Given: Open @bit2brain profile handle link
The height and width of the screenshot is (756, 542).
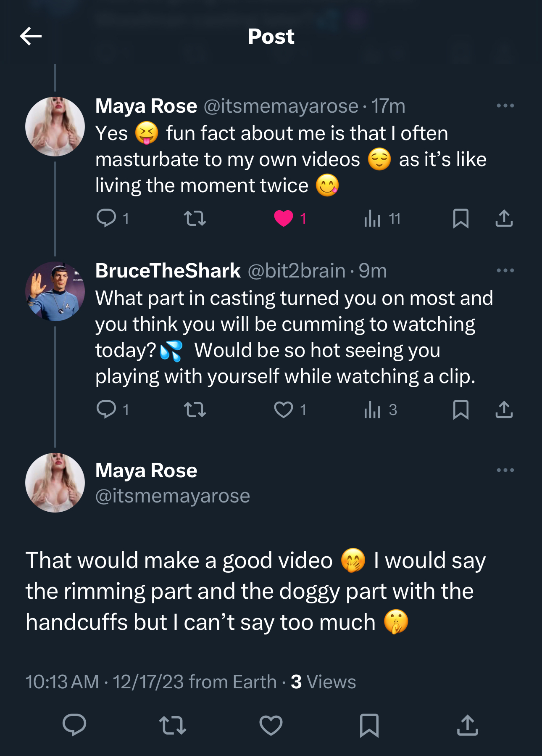Looking at the screenshot, I should coord(296,271).
